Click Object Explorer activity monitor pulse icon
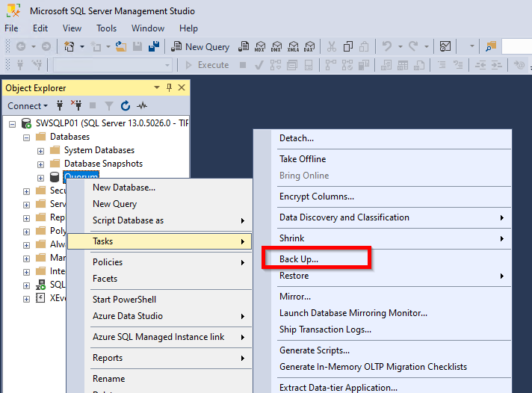Image resolution: width=532 pixels, height=393 pixels. (x=142, y=106)
